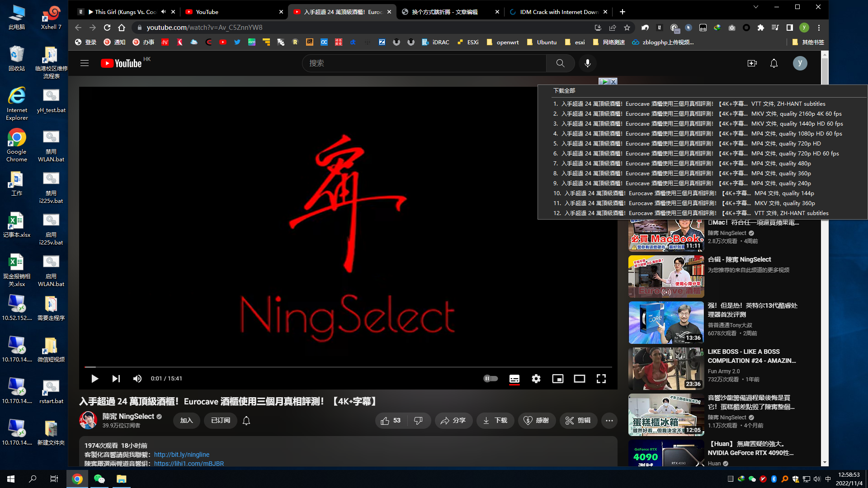Toggle autoplay switch in player
Viewport: 868px width, 488px height.
tap(491, 379)
